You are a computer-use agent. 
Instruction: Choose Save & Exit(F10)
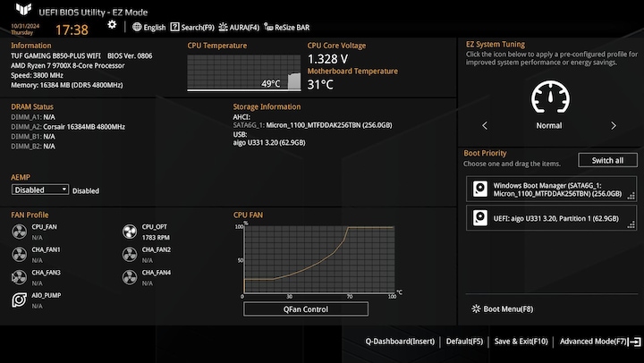tap(521, 342)
